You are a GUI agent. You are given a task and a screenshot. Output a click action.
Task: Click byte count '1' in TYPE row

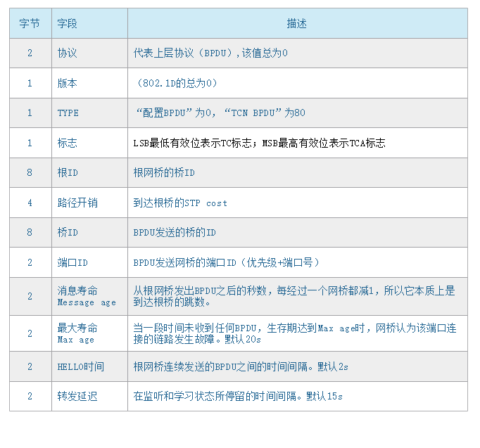click(30, 113)
